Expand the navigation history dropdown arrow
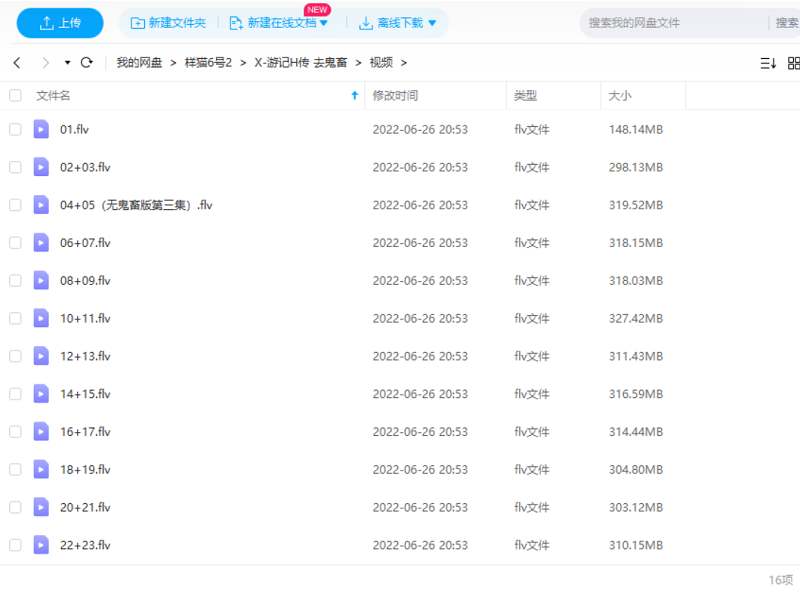 [x=67, y=63]
